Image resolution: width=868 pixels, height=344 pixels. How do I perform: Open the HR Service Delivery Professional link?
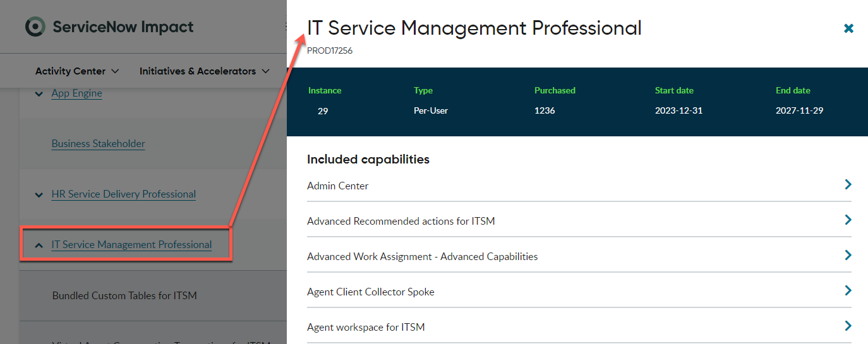tap(124, 194)
